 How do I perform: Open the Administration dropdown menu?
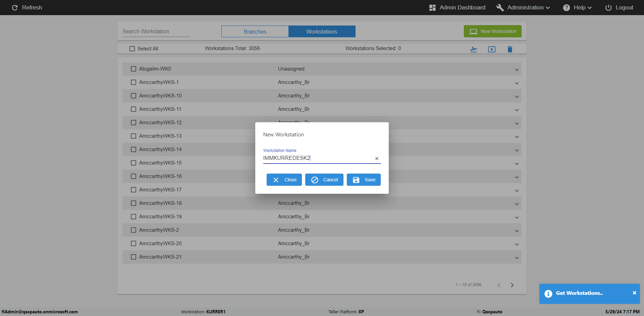click(523, 7)
